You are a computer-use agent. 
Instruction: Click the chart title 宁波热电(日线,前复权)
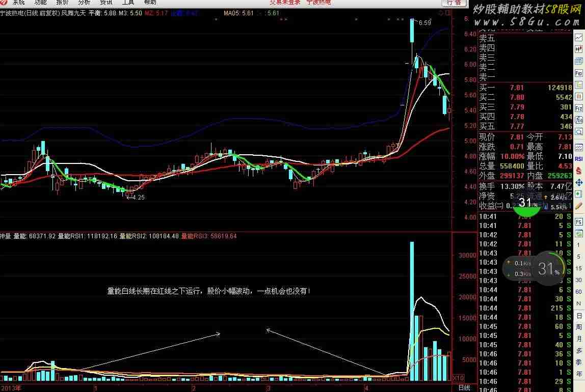click(x=30, y=13)
